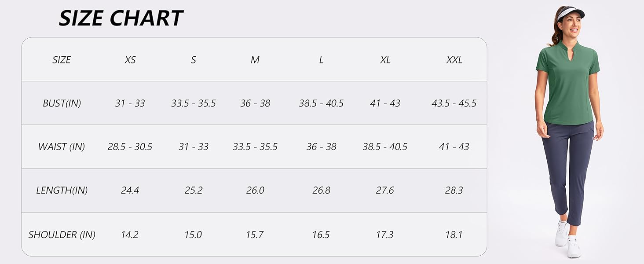Click the XXL size column header

[x=454, y=60]
